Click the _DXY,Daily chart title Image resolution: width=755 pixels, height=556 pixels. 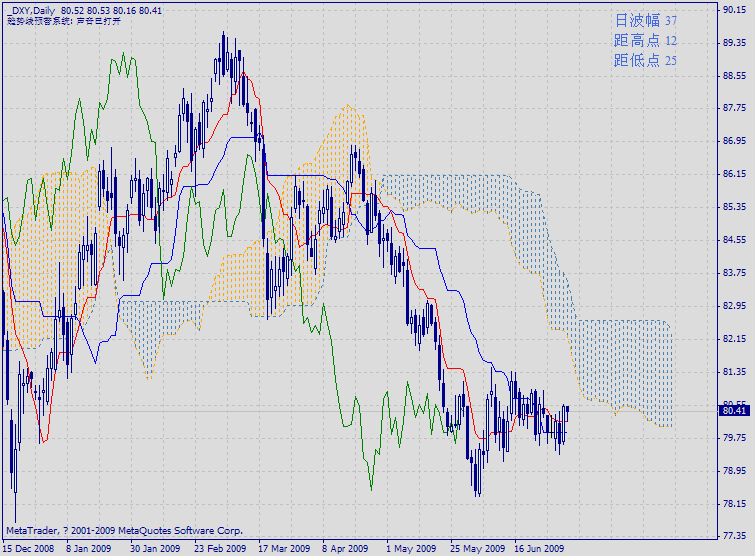point(30,9)
